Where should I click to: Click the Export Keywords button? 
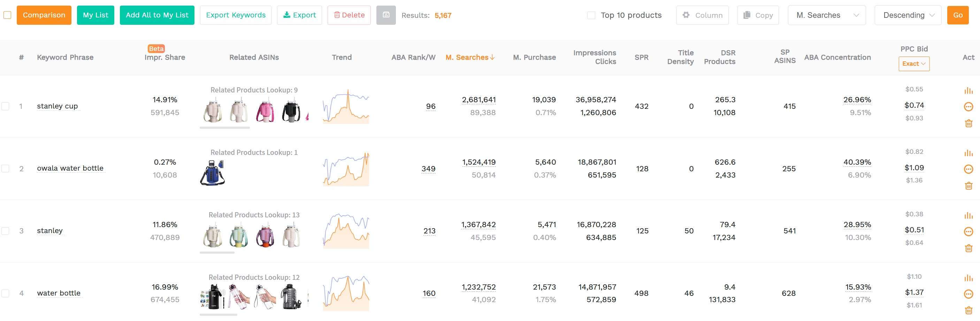pos(236,15)
